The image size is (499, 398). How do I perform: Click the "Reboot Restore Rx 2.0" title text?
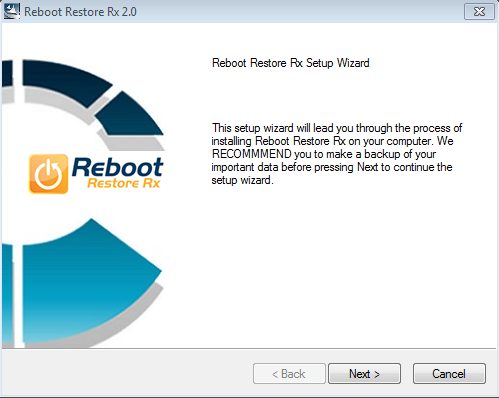point(80,12)
